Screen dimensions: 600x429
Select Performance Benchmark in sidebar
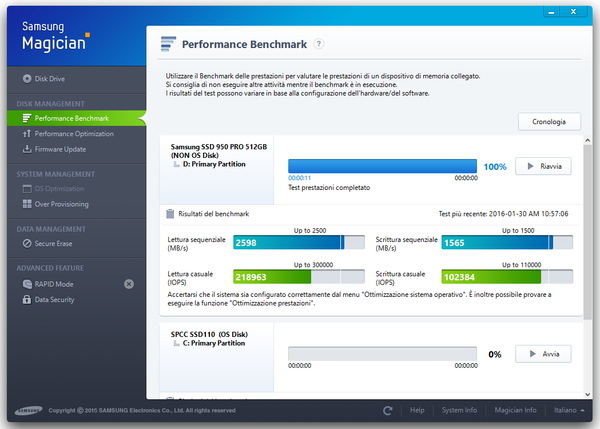point(77,118)
